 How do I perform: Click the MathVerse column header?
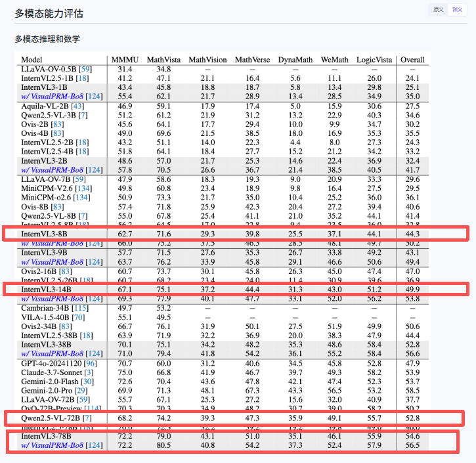pos(252,60)
